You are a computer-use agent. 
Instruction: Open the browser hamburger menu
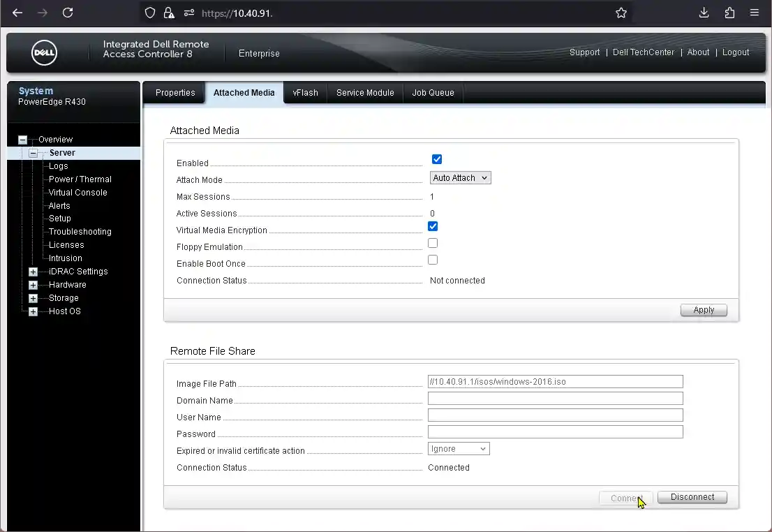[x=755, y=13]
